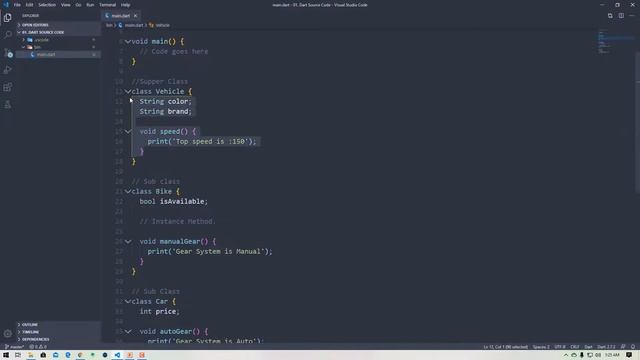Open the errors and warnings status indicator
This screenshot has height=360, width=640.
click(38, 347)
